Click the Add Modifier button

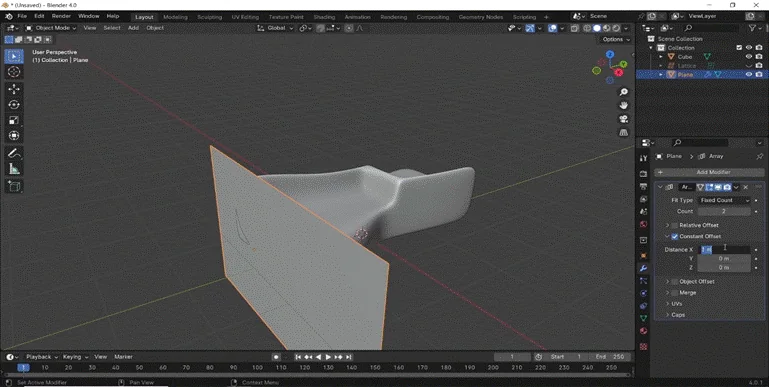(709, 172)
